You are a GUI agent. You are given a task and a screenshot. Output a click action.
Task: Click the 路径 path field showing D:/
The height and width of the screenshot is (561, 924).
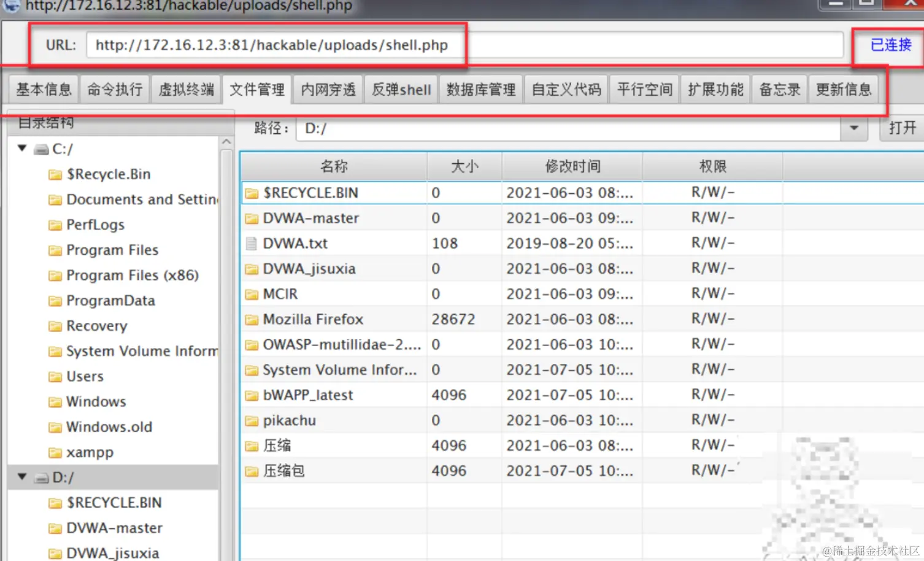569,128
